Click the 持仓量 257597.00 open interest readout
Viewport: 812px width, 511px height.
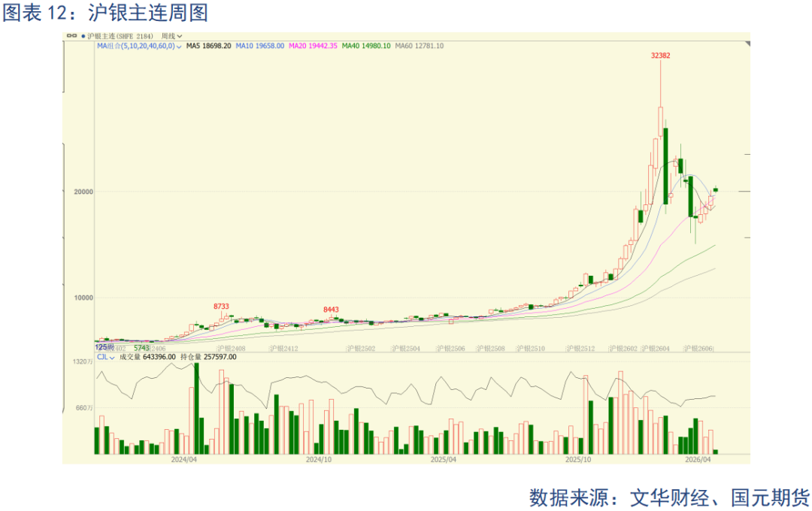[209, 357]
